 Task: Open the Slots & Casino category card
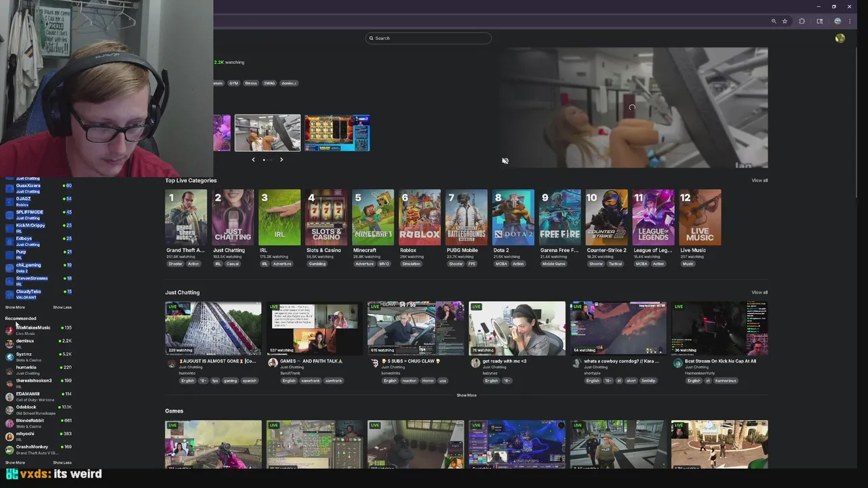click(x=326, y=218)
